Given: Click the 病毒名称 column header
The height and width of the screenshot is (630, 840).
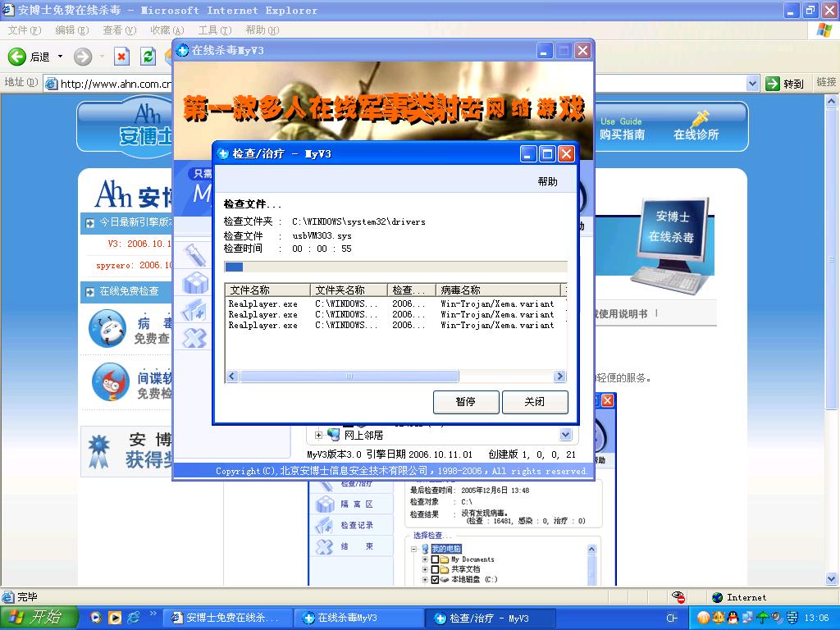Looking at the screenshot, I should click(x=498, y=290).
